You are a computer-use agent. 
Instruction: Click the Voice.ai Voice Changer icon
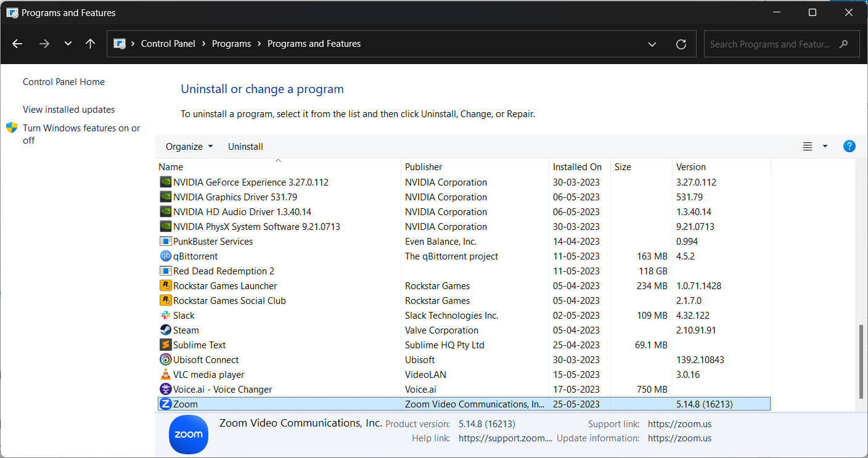[x=165, y=390]
